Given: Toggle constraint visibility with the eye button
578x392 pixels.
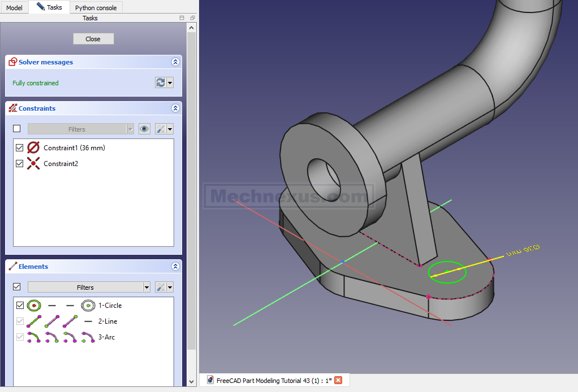Looking at the screenshot, I should point(144,129).
